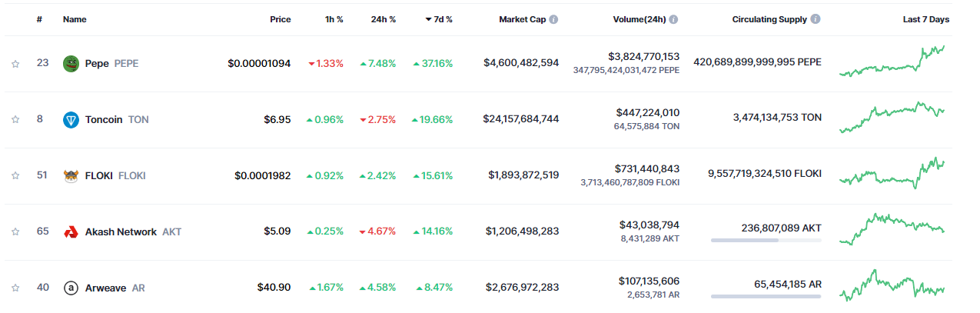Sort by the 1h % header
Viewport: 980px width, 313px height.
(x=334, y=19)
